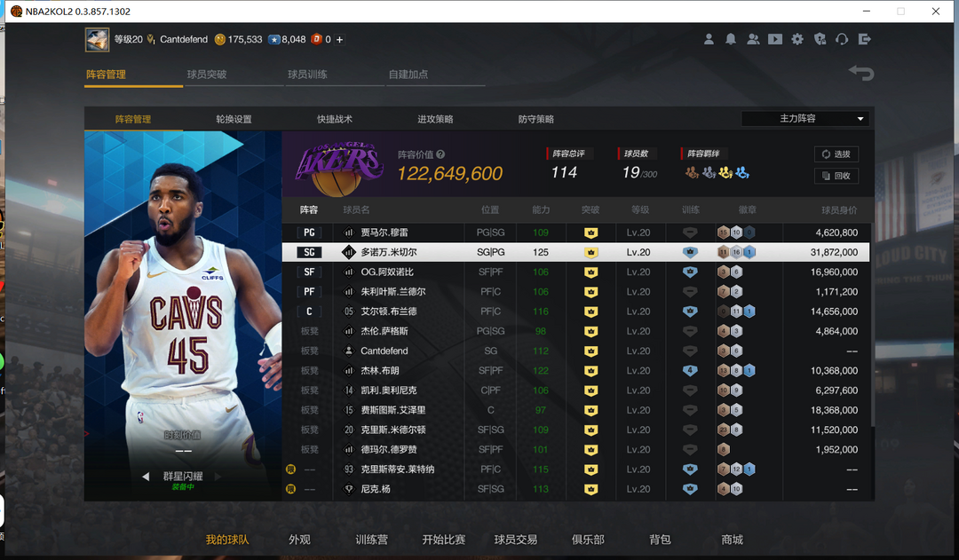Go to 球员交易 in bottom navigation
The height and width of the screenshot is (560, 959).
coord(516,540)
